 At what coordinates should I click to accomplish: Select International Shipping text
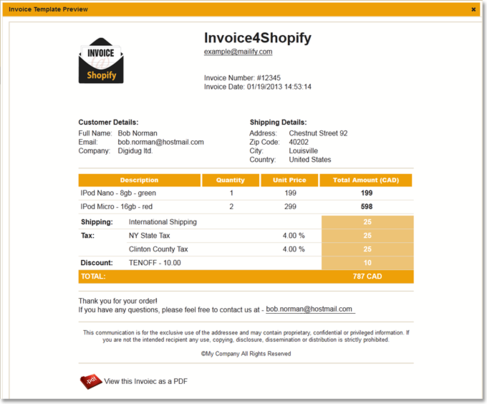point(163,222)
